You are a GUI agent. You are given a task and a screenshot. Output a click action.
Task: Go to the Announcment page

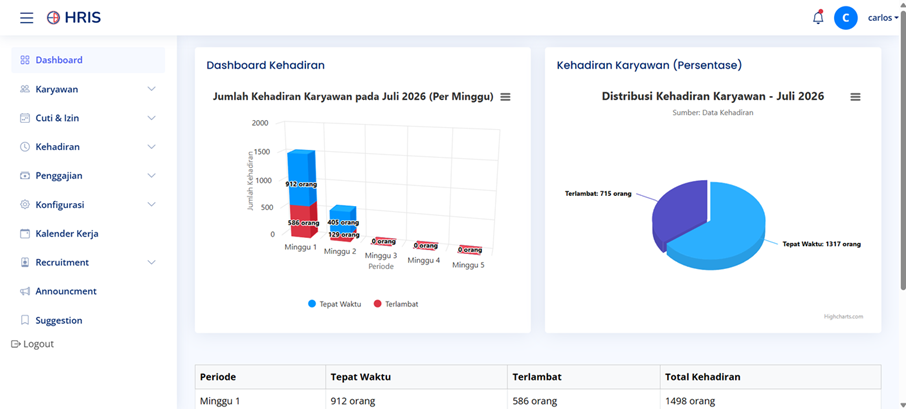tap(88, 292)
